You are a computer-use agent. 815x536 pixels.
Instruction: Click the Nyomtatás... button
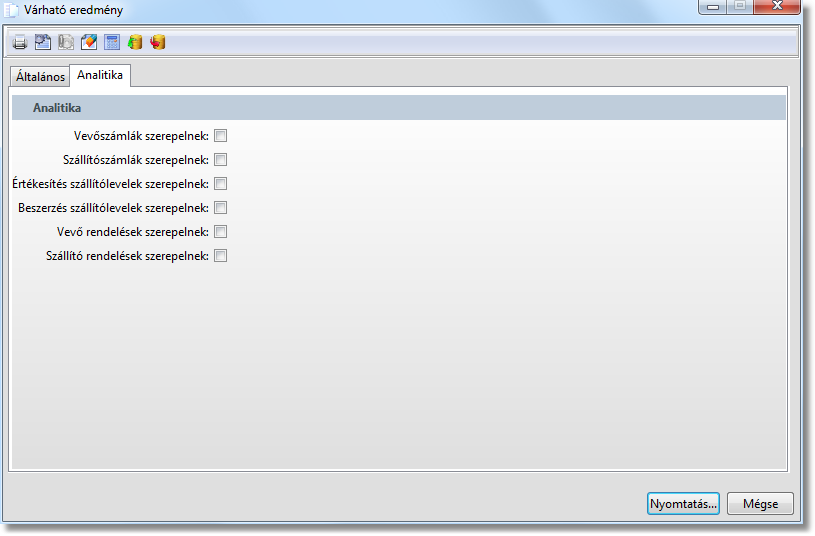click(683, 504)
